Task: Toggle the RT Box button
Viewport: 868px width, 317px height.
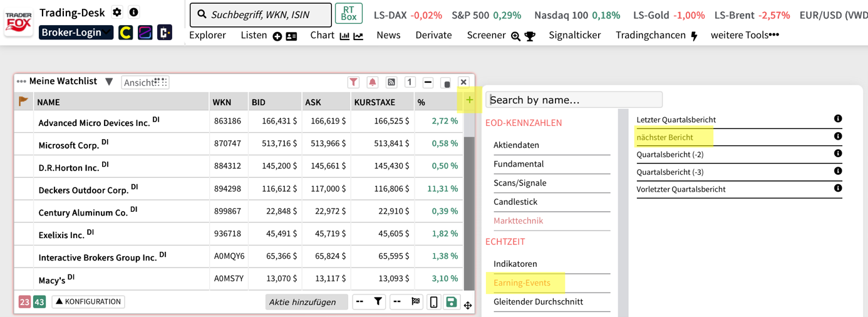Action: (349, 14)
